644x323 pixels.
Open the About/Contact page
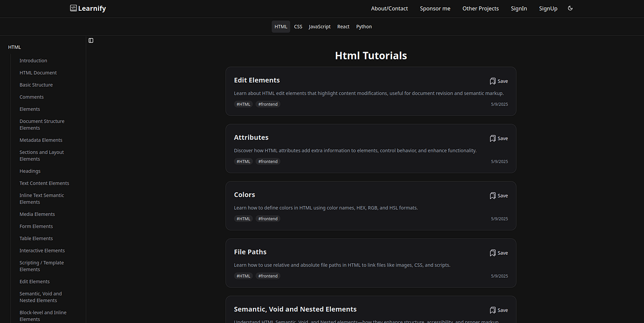click(x=389, y=9)
